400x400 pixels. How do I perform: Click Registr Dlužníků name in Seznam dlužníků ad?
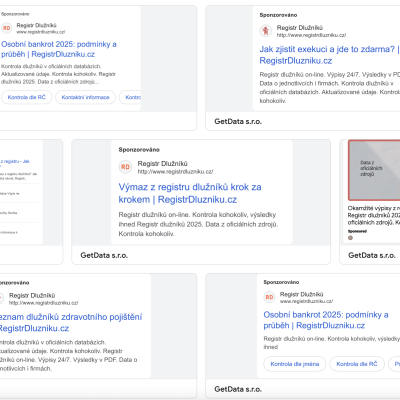point(32,295)
